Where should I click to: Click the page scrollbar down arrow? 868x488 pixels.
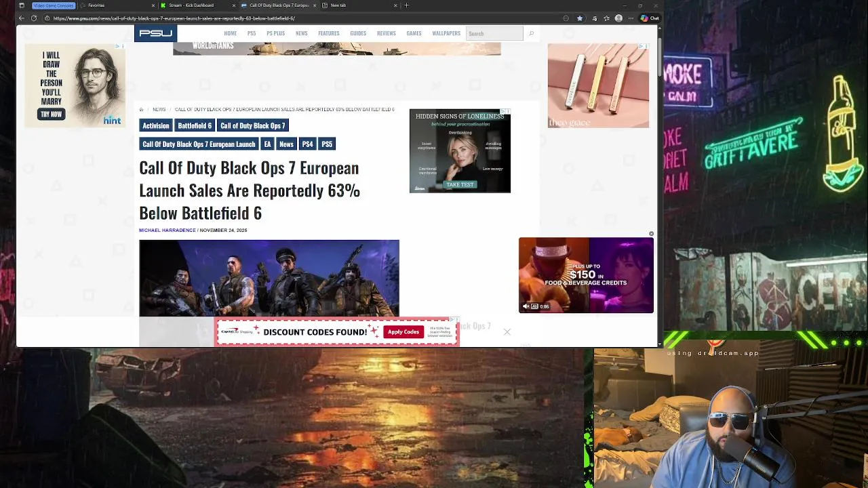coord(660,344)
